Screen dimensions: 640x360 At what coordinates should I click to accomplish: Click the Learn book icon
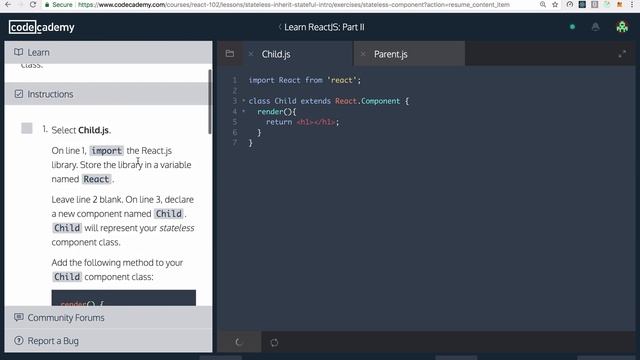point(18,52)
